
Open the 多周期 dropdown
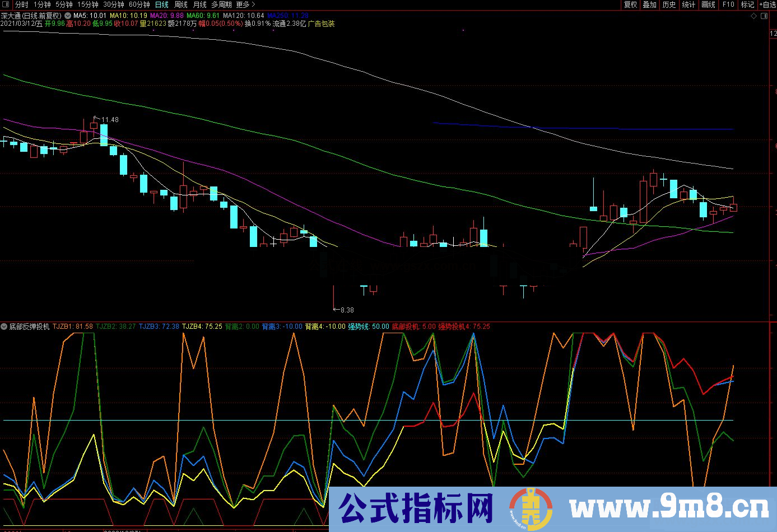click(x=221, y=4)
